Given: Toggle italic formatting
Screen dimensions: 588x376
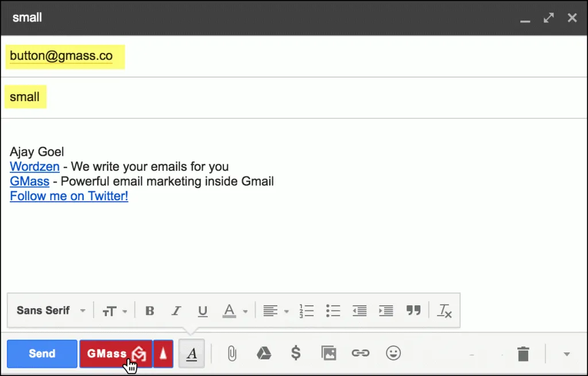Looking at the screenshot, I should (x=176, y=310).
